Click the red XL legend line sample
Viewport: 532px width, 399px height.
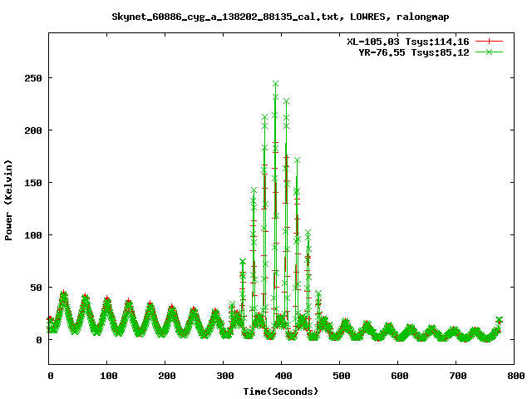pyautogui.click(x=489, y=42)
